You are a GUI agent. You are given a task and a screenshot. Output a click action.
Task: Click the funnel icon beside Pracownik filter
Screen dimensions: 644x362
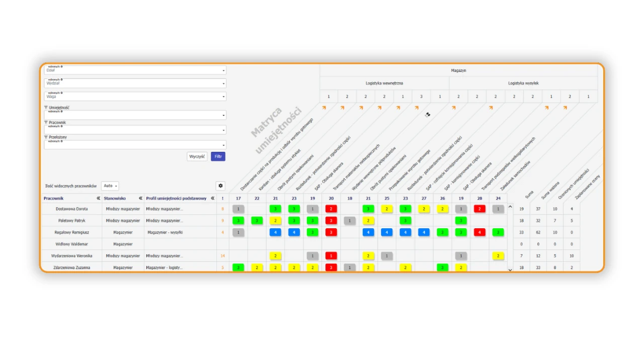[x=46, y=122]
